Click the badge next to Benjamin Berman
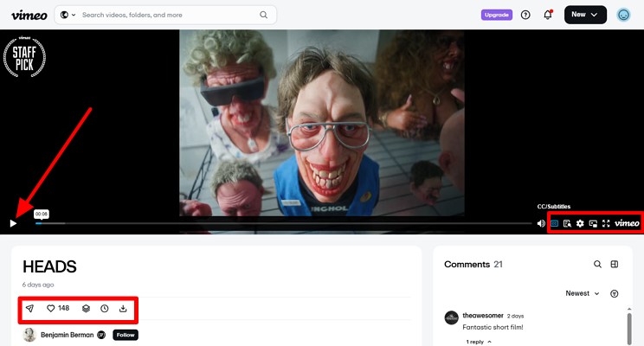The image size is (644, 346). click(x=101, y=335)
